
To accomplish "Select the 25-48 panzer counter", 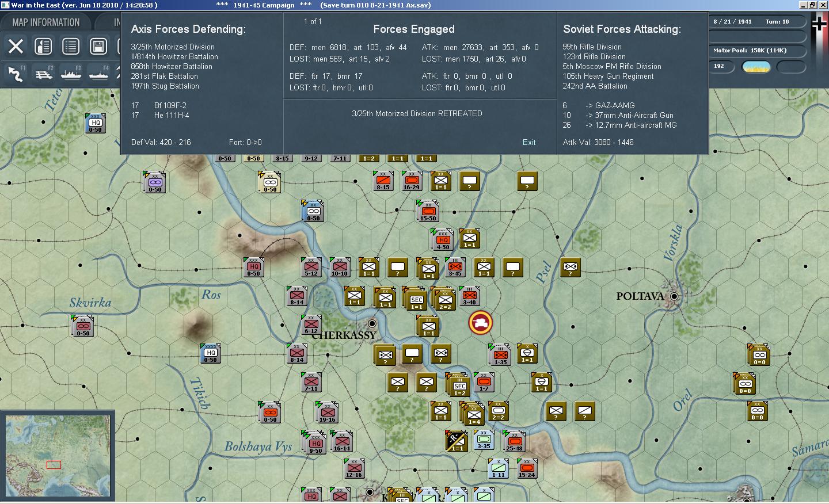I will 514,441.
